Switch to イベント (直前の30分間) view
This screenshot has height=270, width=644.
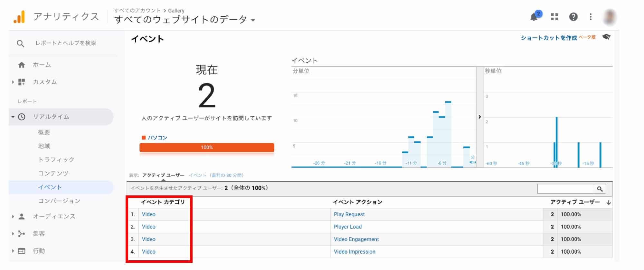[x=216, y=175]
